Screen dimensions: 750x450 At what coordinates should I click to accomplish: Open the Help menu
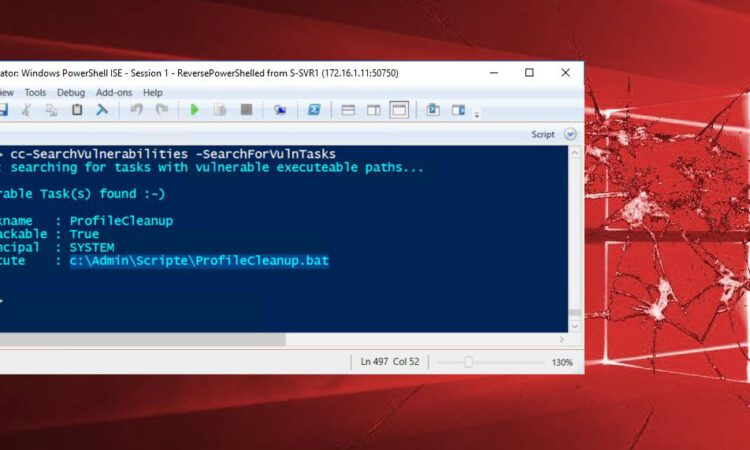pyautogui.click(x=153, y=92)
